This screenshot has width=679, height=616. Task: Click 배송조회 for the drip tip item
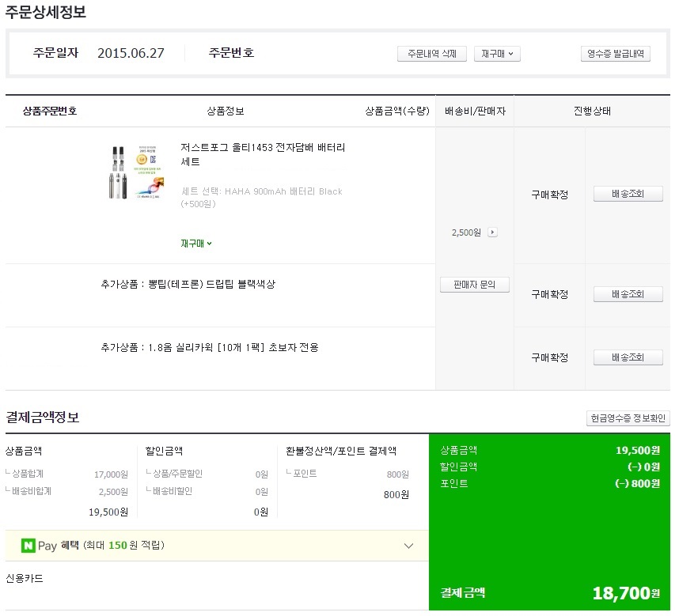click(628, 294)
